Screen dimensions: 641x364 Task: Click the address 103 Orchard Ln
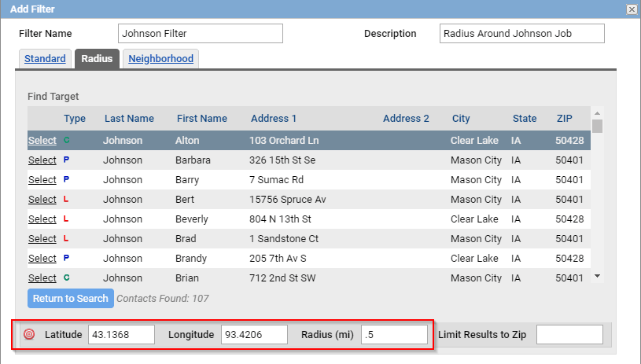point(284,140)
